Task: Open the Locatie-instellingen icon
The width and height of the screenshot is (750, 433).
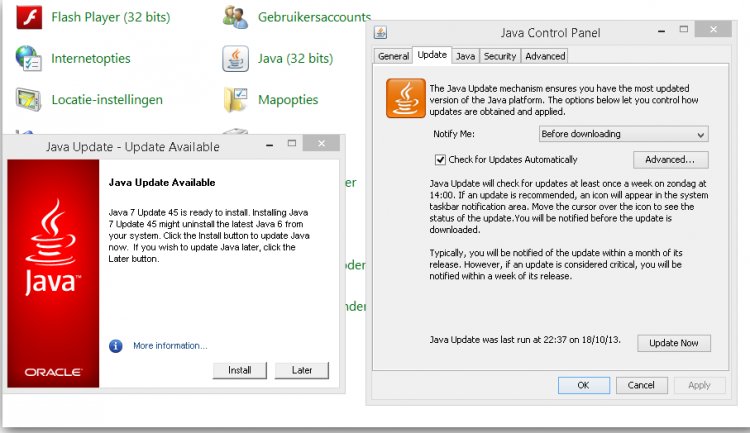Action: [x=28, y=99]
